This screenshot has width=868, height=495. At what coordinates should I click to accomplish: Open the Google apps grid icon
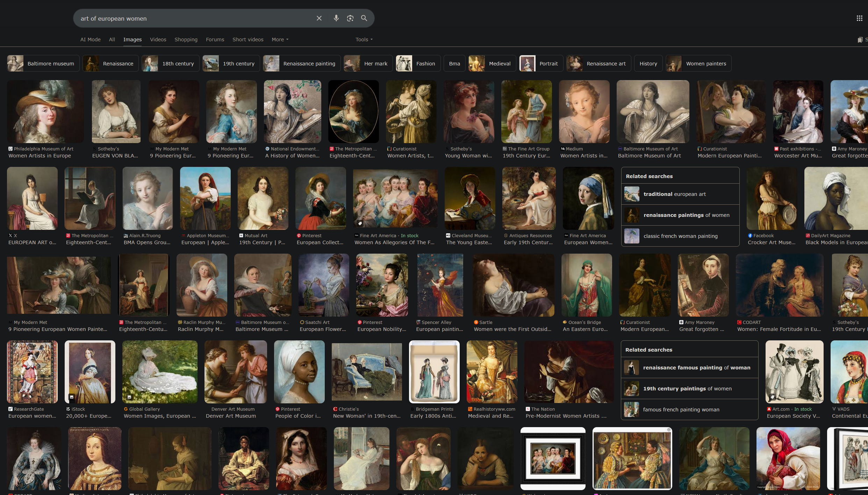coord(859,18)
